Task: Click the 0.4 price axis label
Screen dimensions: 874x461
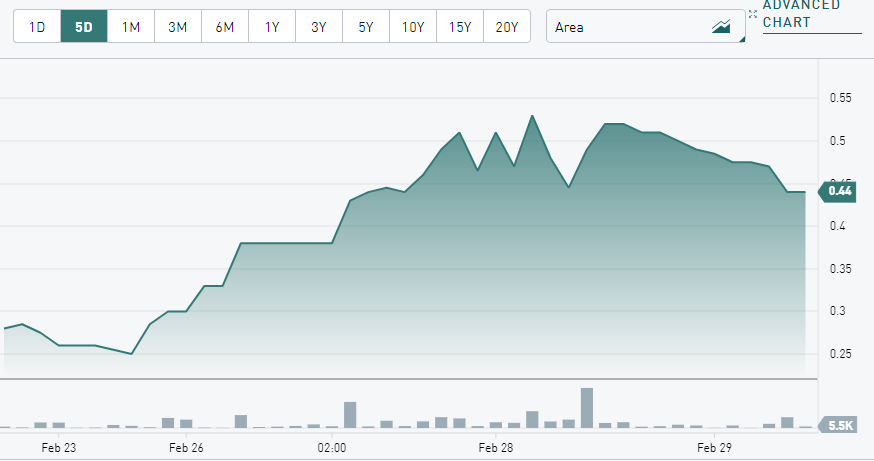Action: point(837,226)
